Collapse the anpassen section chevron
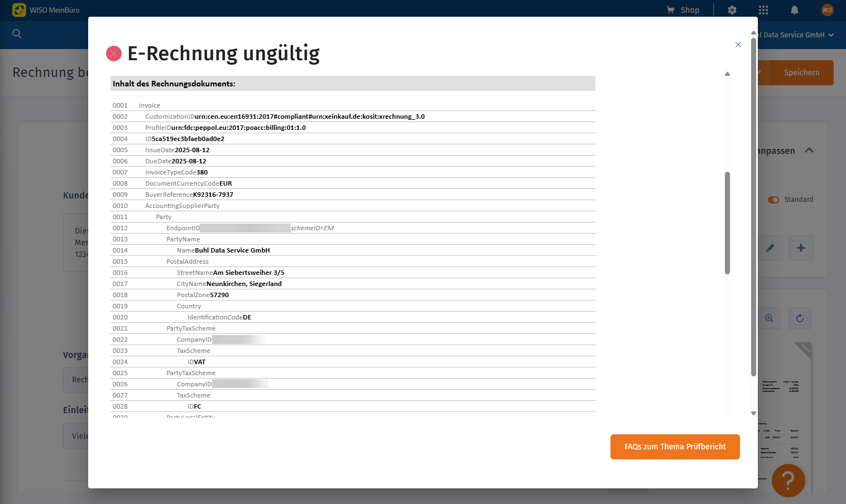This screenshot has width=846, height=504. pos(809,151)
